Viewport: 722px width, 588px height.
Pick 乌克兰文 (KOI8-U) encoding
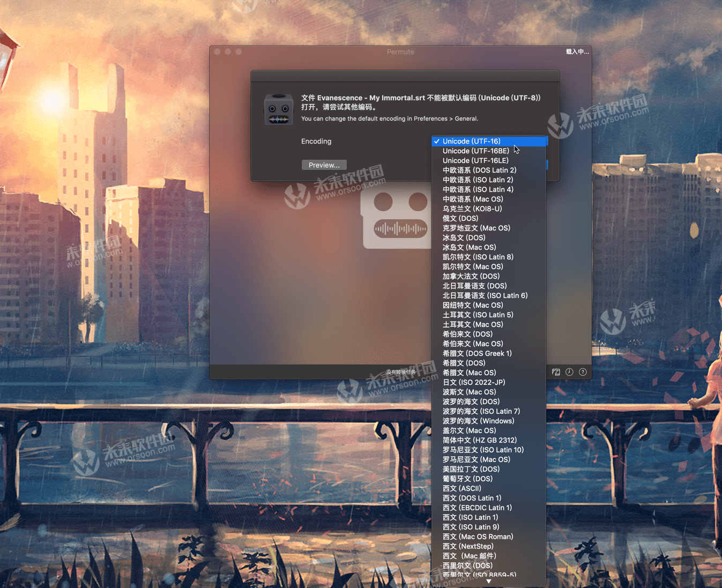click(x=489, y=209)
